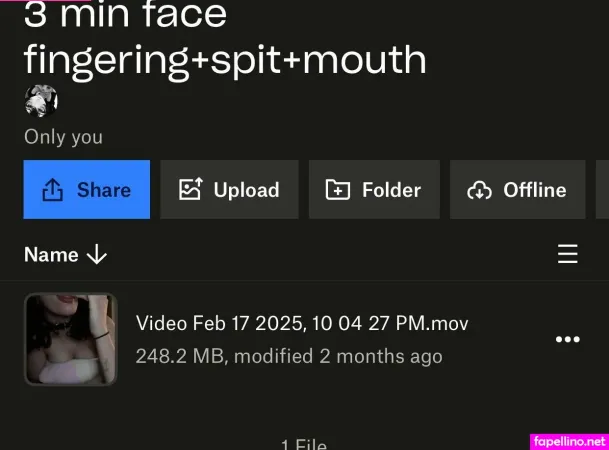The image size is (609, 450).
Task: Click the cut-off button right of Offline
Action: tap(602, 190)
